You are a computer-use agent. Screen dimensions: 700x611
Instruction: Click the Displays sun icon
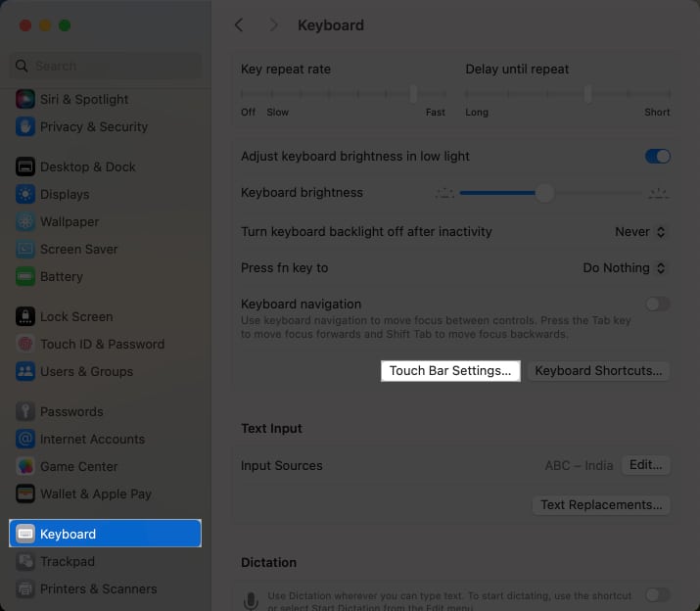tap(25, 194)
